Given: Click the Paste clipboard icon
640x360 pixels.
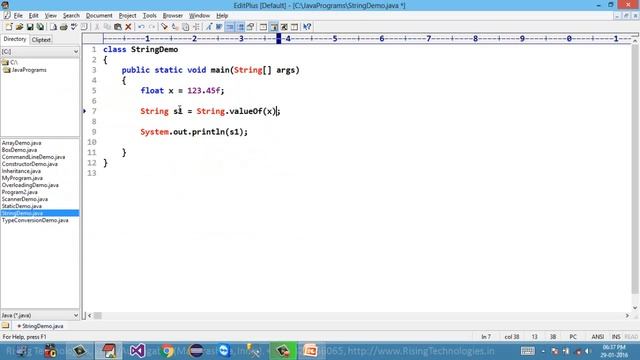Looking at the screenshot, I should 118,27.
